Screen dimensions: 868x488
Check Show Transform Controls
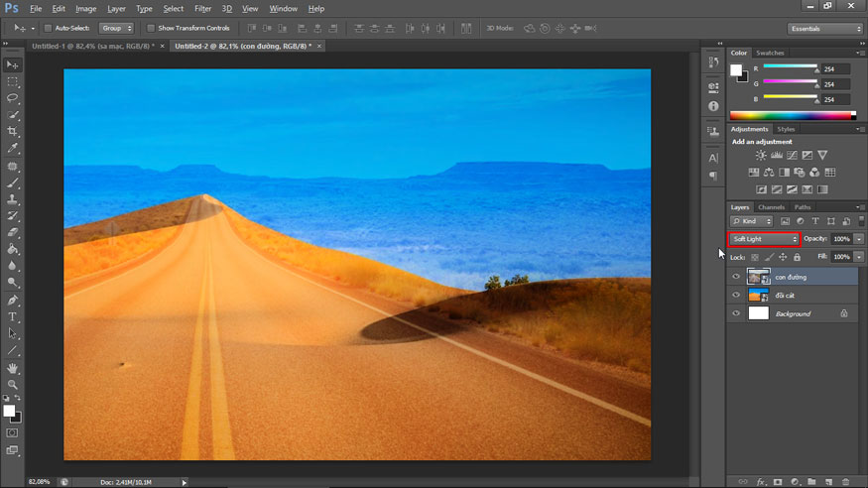pos(151,28)
